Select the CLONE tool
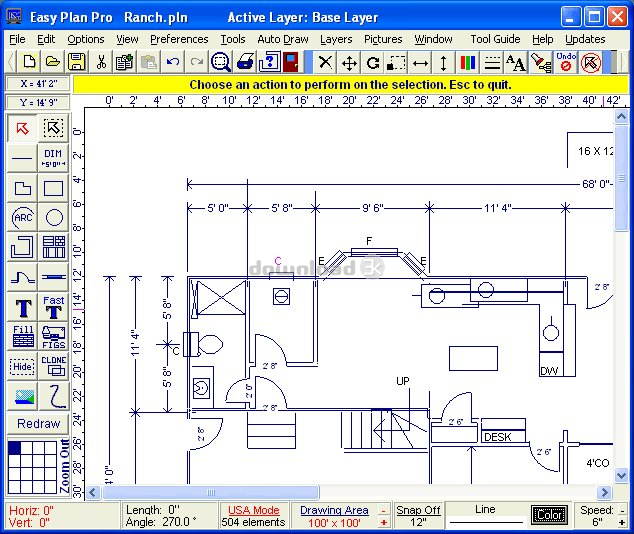Viewport: 634px width, 534px height. (x=53, y=366)
